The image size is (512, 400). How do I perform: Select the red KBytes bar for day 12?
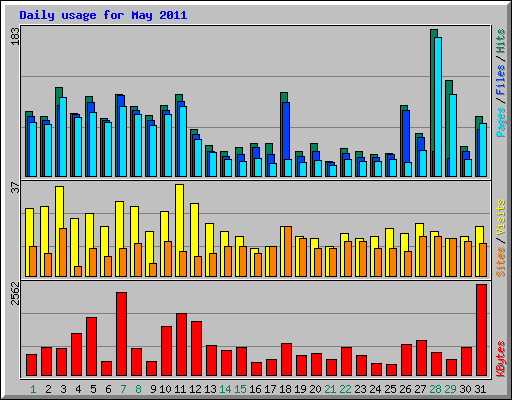196,349
